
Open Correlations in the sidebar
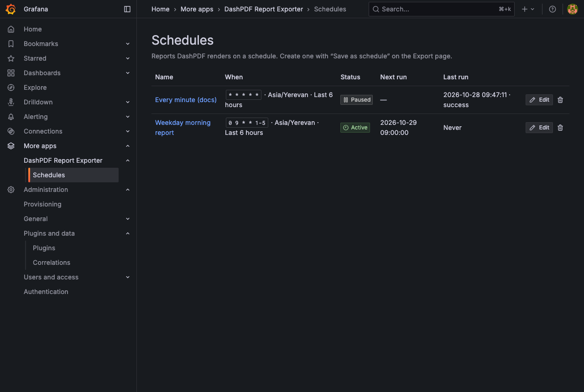[x=52, y=263]
